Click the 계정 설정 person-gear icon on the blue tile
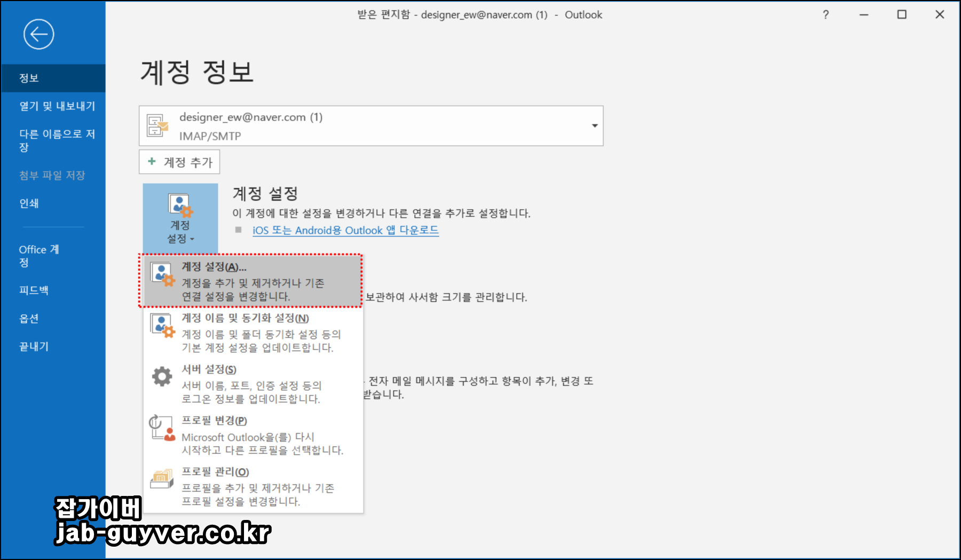This screenshot has width=961, height=560. (180, 206)
